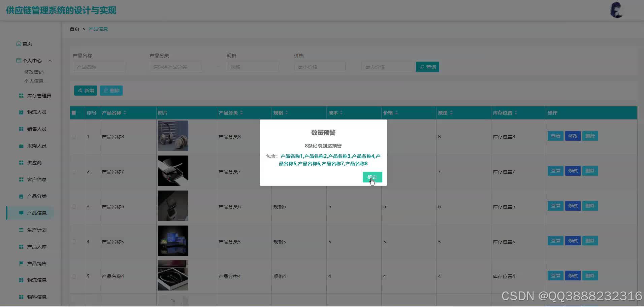Click the 客户信息 grid icon in sidebar

tap(21, 179)
